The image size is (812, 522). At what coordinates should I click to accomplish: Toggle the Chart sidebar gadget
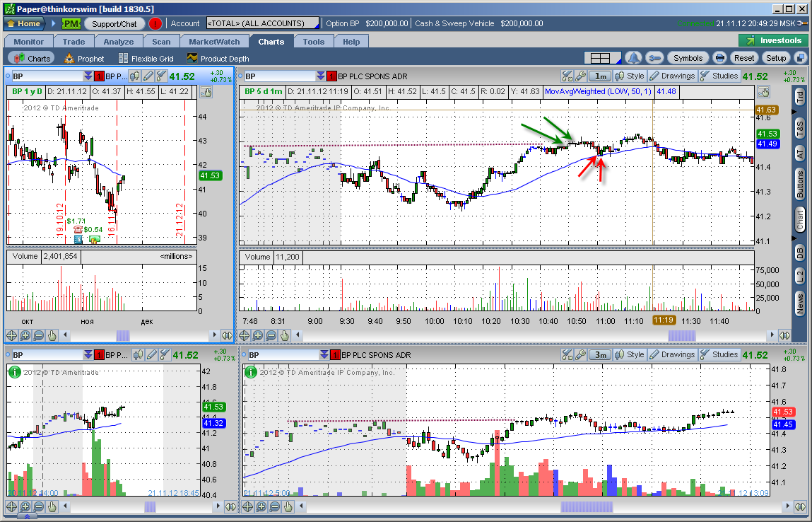(800, 220)
